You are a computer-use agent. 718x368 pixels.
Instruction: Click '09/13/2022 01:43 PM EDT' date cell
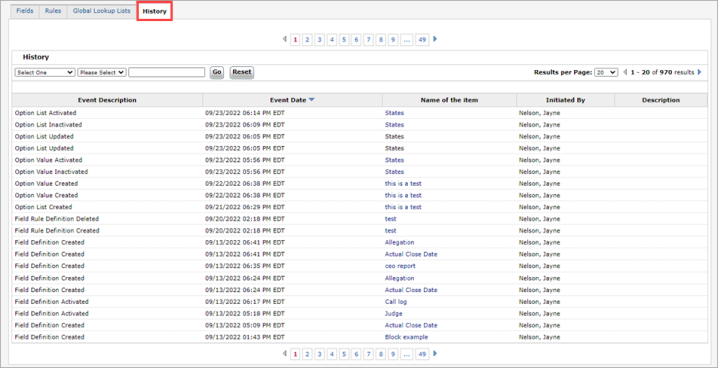245,337
